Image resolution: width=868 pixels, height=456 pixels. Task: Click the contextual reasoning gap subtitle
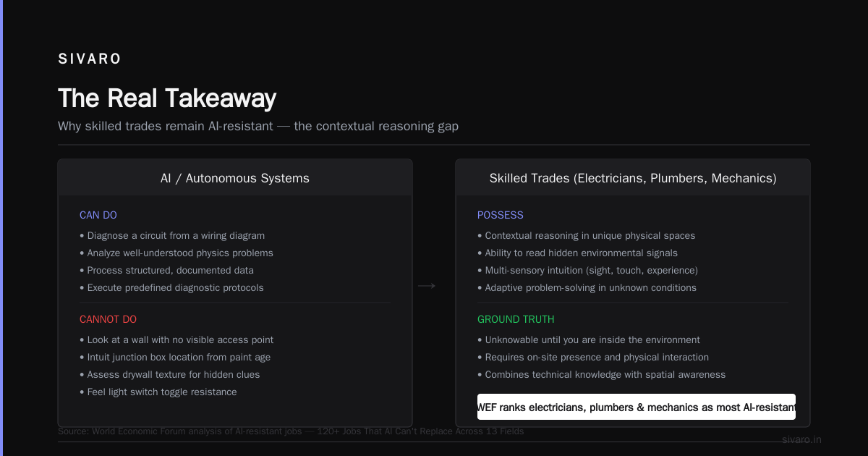[x=258, y=126]
